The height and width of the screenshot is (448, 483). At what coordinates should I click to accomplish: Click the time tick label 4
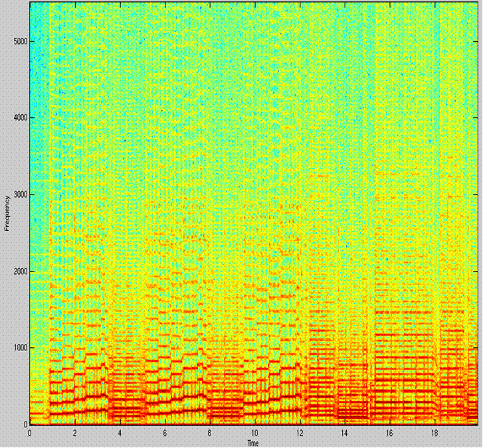(x=120, y=433)
